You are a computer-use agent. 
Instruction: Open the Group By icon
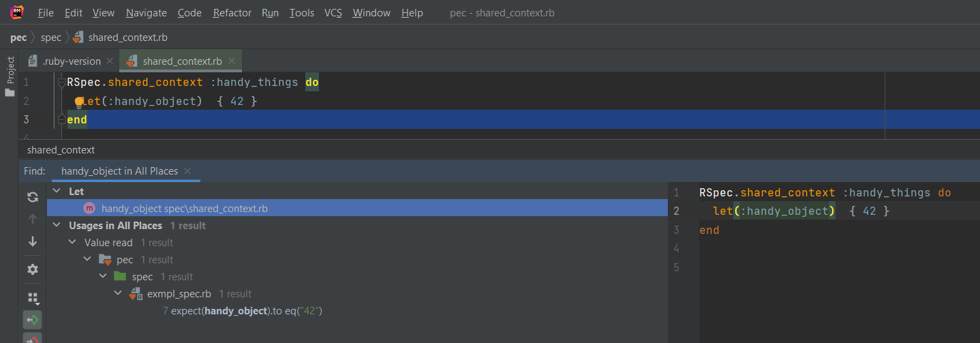pyautogui.click(x=32, y=298)
